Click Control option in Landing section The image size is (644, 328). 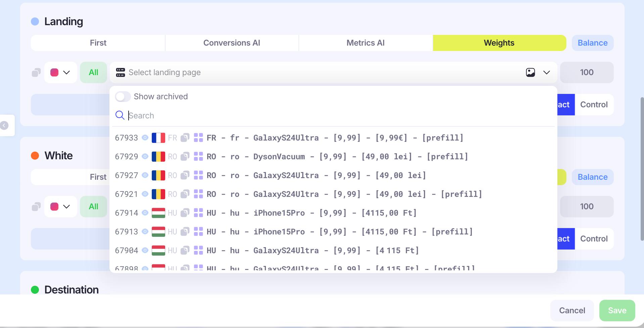[594, 105]
